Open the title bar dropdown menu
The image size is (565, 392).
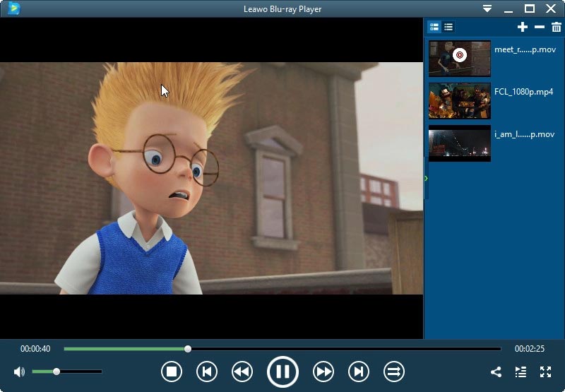[487, 8]
